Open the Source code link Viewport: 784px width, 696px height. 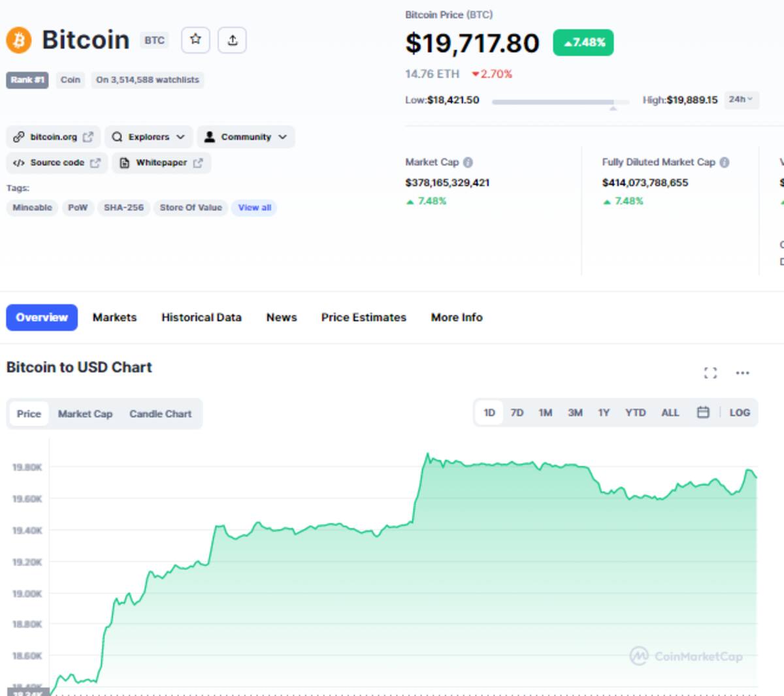(x=57, y=163)
